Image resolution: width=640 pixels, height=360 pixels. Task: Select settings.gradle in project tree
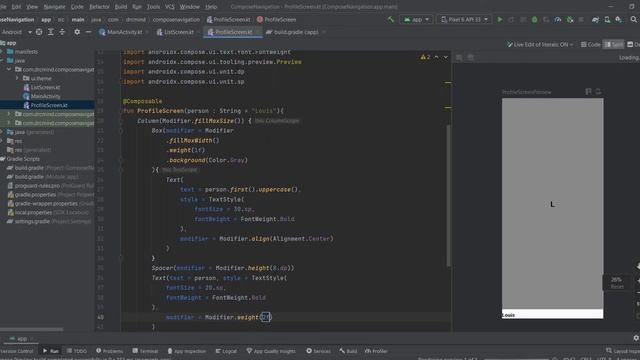[x=32, y=222]
